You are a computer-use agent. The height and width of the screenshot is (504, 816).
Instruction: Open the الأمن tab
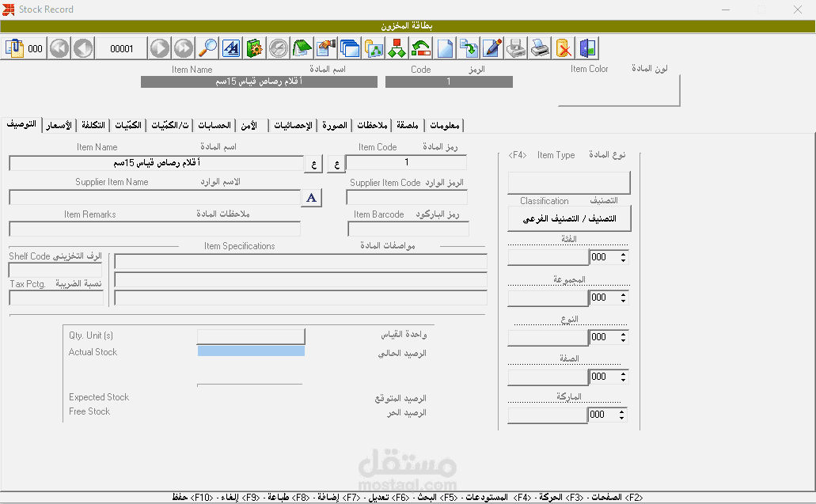(x=252, y=125)
